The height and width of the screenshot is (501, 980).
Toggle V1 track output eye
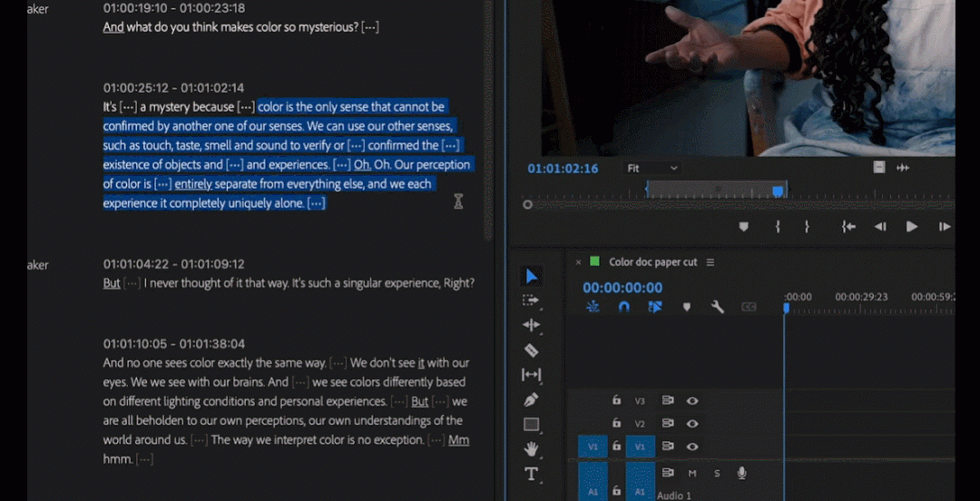pos(691,447)
